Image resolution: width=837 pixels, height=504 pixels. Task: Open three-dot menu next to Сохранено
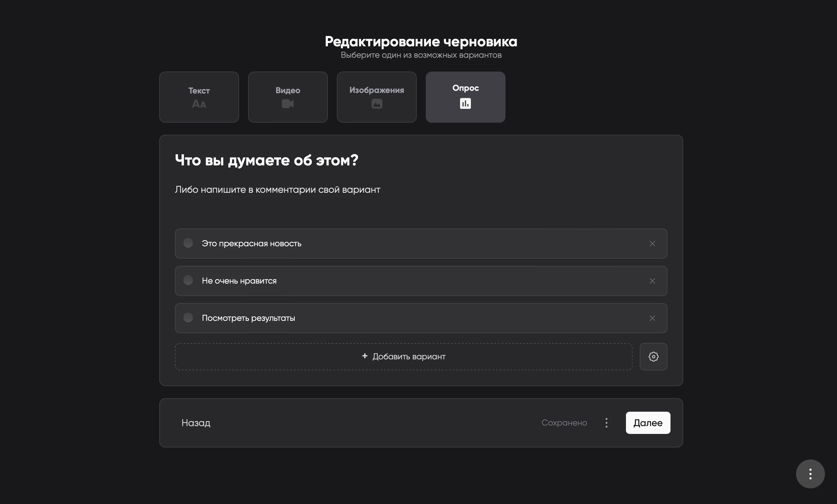pos(606,423)
